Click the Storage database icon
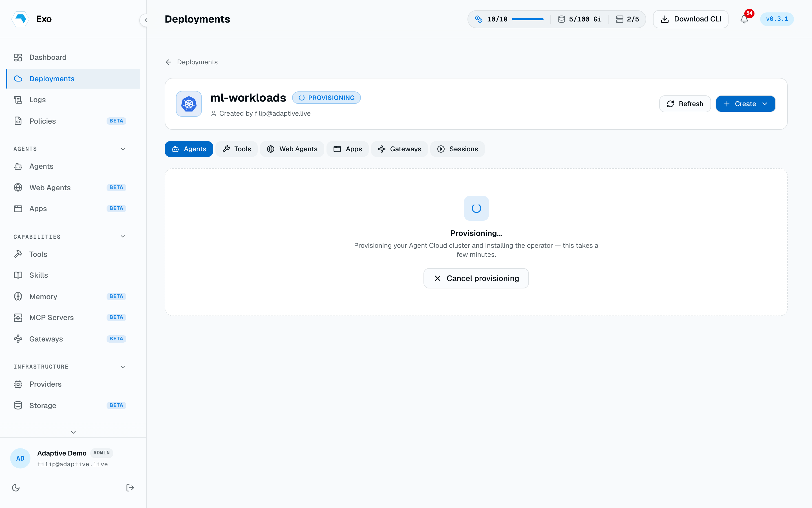The height and width of the screenshot is (508, 812). pos(18,406)
